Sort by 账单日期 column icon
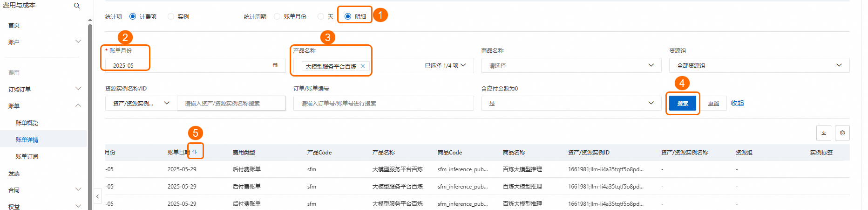Image resolution: width=868 pixels, height=210 pixels. point(195,152)
